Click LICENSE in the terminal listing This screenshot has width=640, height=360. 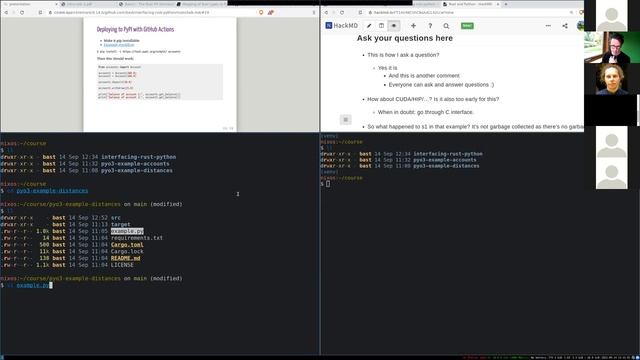click(122, 265)
